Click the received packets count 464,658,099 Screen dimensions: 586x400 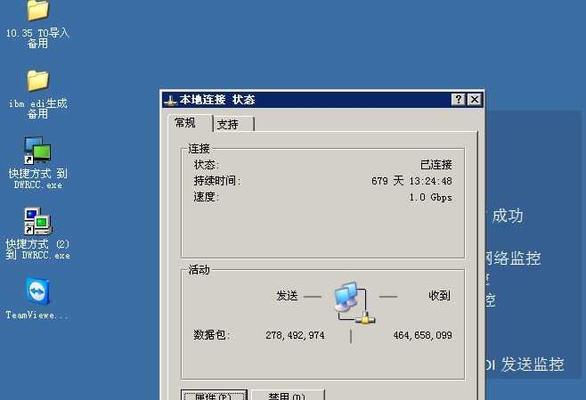click(423, 335)
